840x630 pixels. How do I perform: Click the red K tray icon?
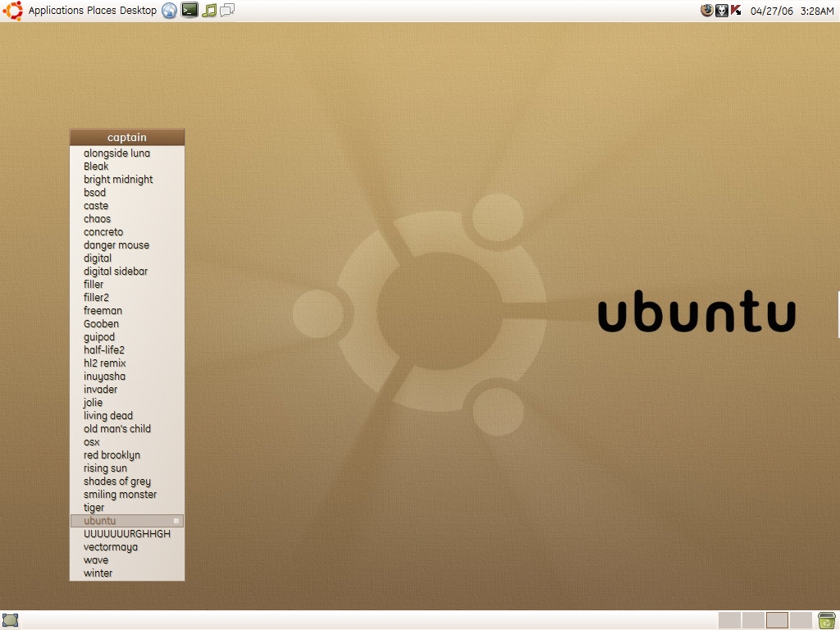pyautogui.click(x=736, y=10)
